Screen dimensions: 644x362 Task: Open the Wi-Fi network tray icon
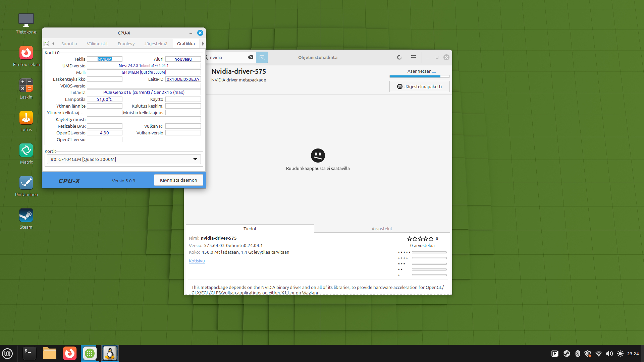(x=598, y=354)
